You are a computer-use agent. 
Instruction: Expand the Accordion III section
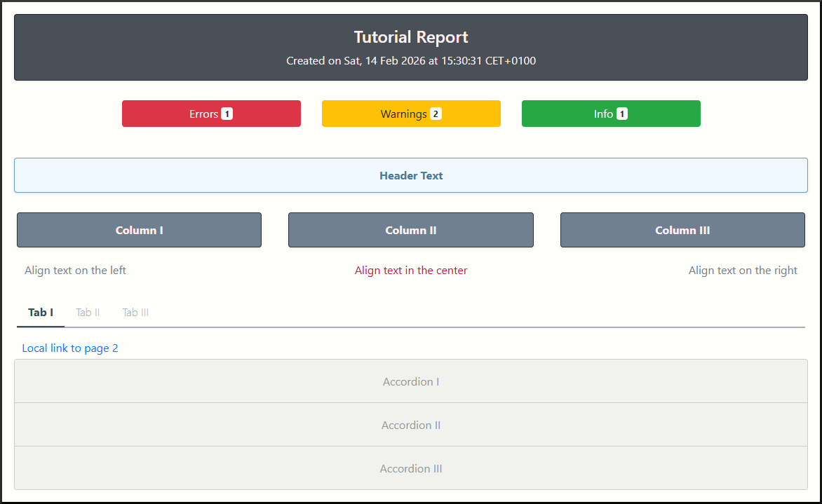pos(411,469)
